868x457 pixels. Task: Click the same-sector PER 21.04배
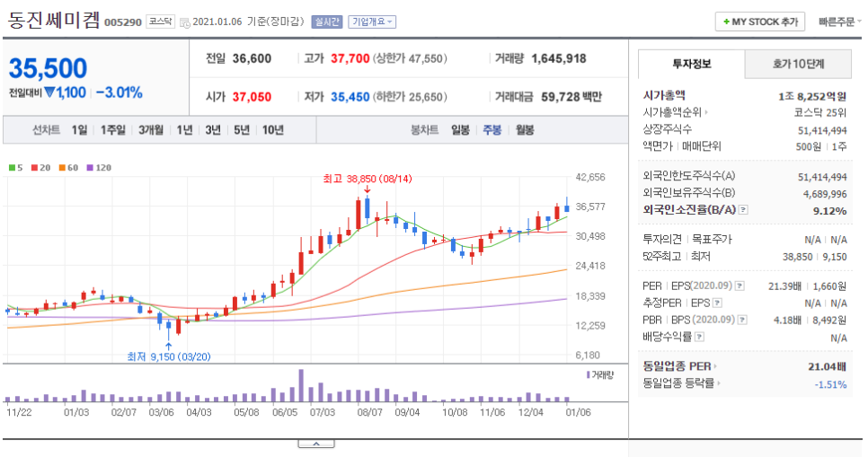coord(827,367)
